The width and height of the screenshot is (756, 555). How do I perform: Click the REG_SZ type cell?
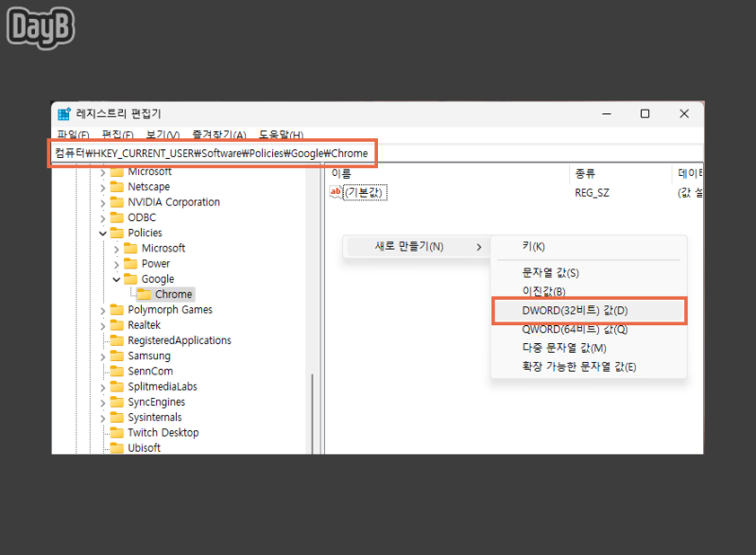(x=593, y=193)
